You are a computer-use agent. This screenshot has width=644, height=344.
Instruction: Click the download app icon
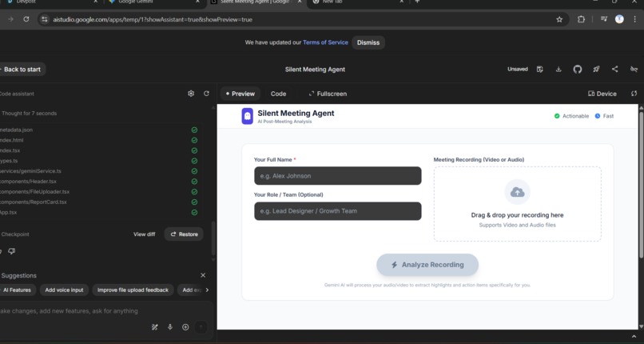tap(559, 70)
